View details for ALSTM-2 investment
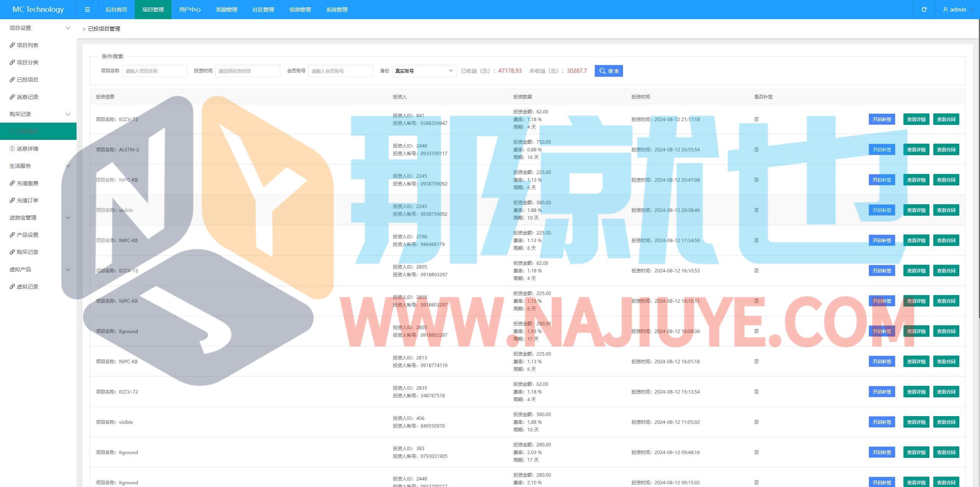The height and width of the screenshot is (487, 980). [x=916, y=149]
